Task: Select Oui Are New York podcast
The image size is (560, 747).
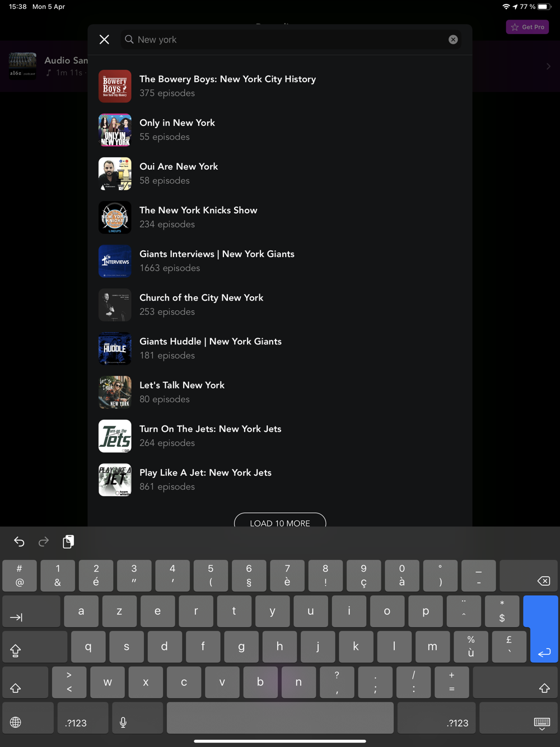Action: pyautogui.click(x=280, y=174)
